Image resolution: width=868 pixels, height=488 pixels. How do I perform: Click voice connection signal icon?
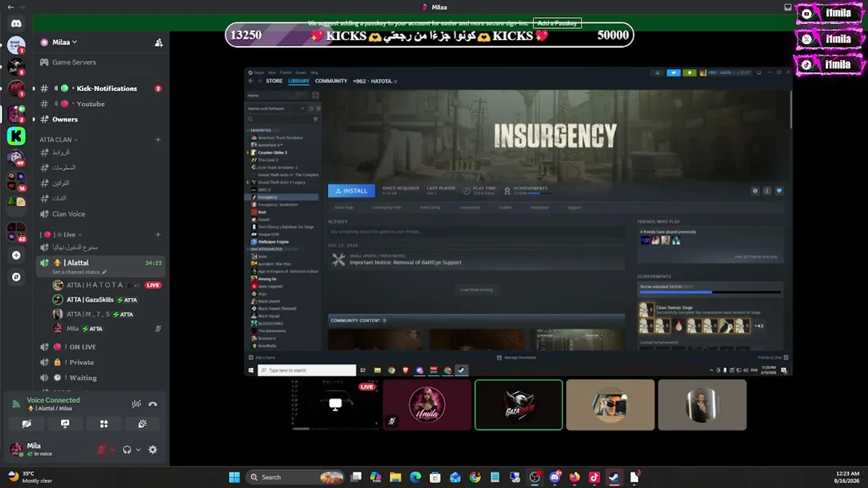pos(16,404)
